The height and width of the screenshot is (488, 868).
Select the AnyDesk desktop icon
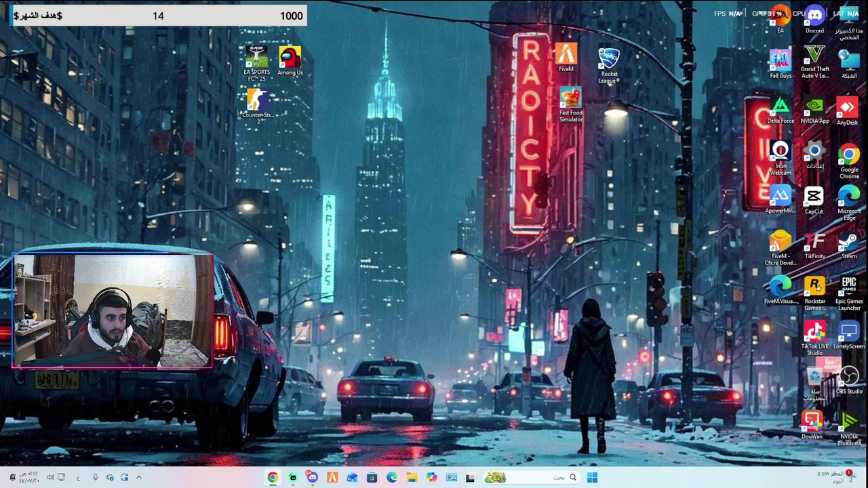(x=847, y=111)
